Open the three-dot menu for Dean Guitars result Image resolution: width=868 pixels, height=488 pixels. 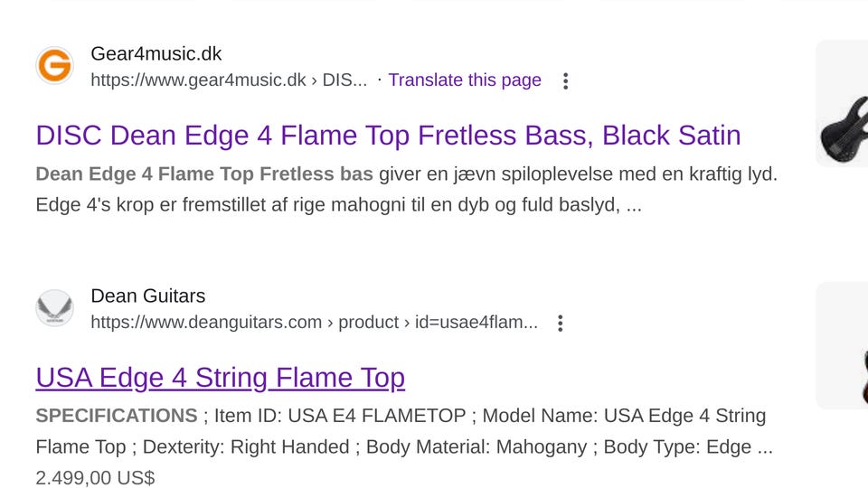[x=561, y=324]
